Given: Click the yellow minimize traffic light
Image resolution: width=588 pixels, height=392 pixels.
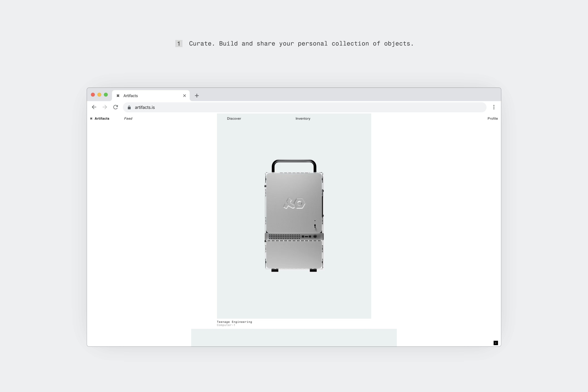Looking at the screenshot, I should click(x=99, y=95).
